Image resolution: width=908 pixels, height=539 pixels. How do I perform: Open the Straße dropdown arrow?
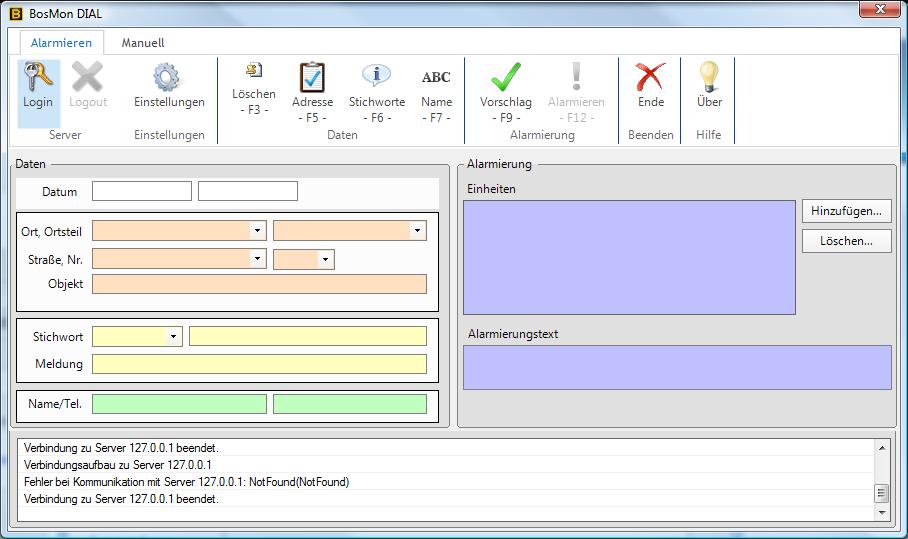pyautogui.click(x=257, y=260)
